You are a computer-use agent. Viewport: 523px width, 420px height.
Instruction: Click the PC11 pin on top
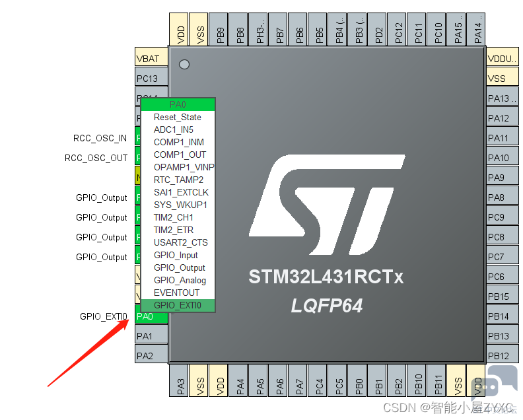click(x=417, y=29)
